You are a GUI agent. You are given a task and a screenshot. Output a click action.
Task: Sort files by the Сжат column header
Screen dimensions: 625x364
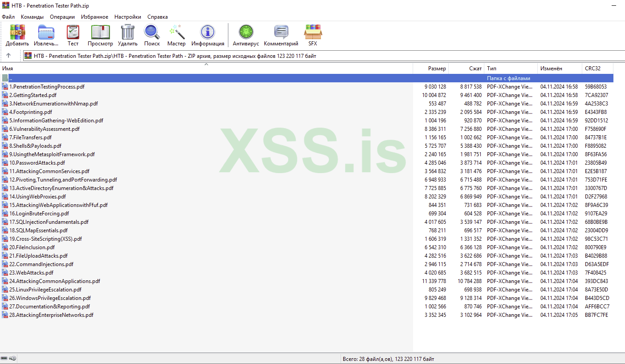467,69
